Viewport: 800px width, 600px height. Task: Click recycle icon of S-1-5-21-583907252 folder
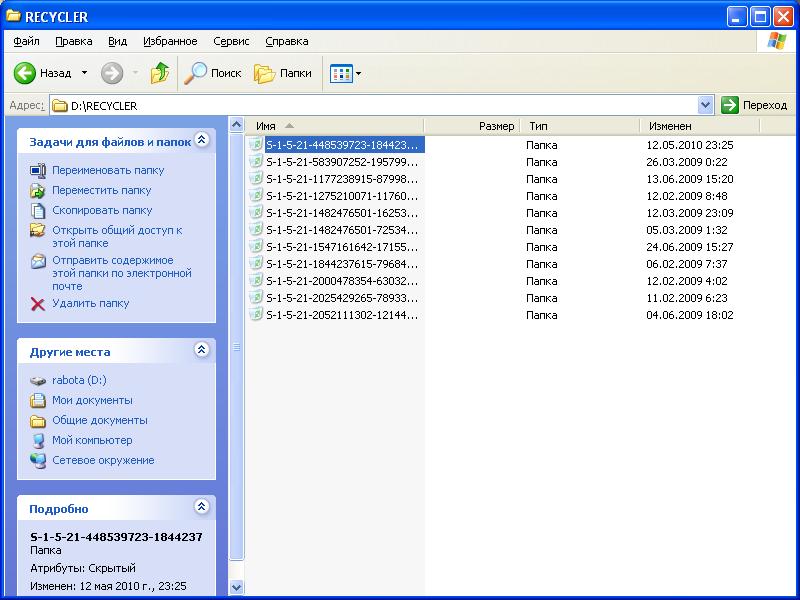click(257, 162)
